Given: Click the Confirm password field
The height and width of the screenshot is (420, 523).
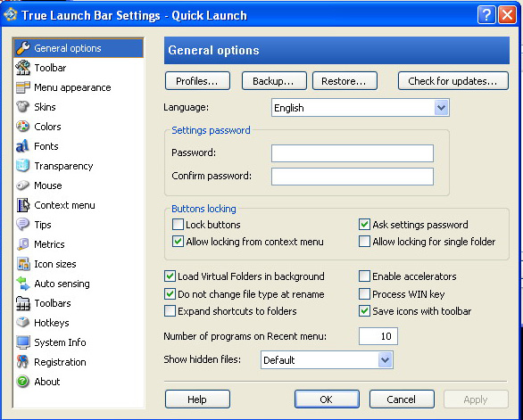Looking at the screenshot, I should (353, 177).
